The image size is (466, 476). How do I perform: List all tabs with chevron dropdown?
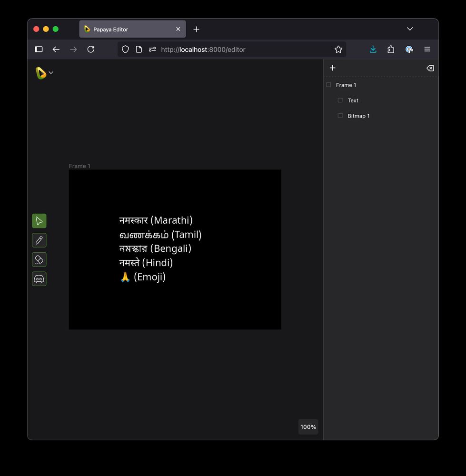point(410,29)
